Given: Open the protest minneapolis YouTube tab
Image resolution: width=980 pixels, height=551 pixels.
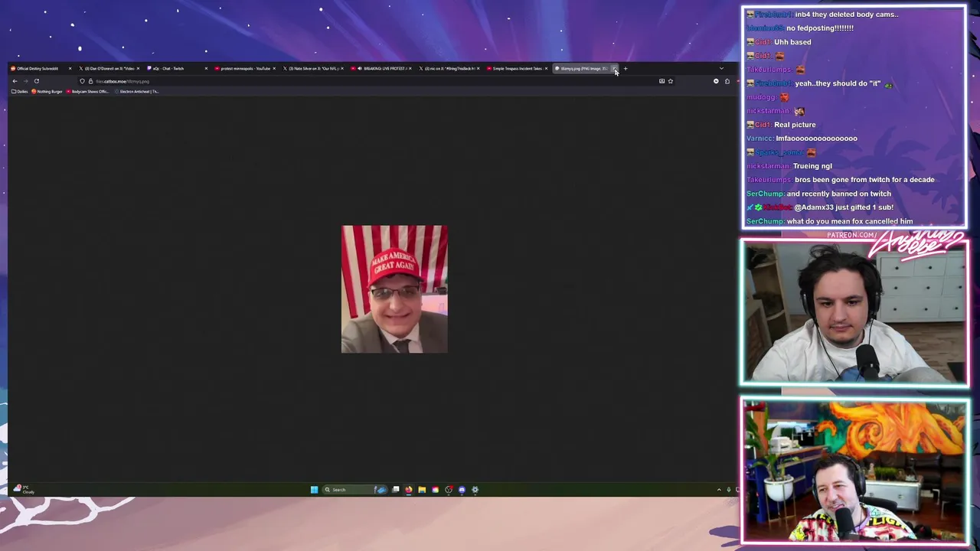Looking at the screenshot, I should [x=243, y=69].
